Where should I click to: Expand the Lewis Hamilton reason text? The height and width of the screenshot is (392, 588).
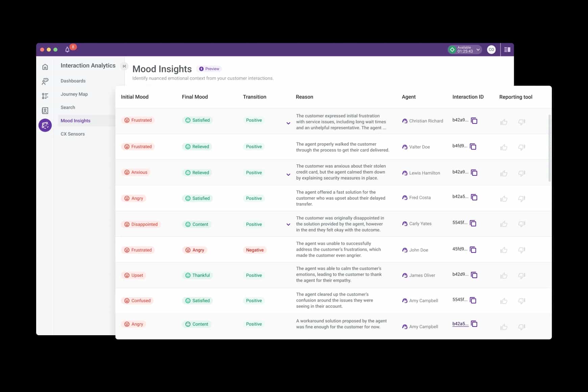289,175
